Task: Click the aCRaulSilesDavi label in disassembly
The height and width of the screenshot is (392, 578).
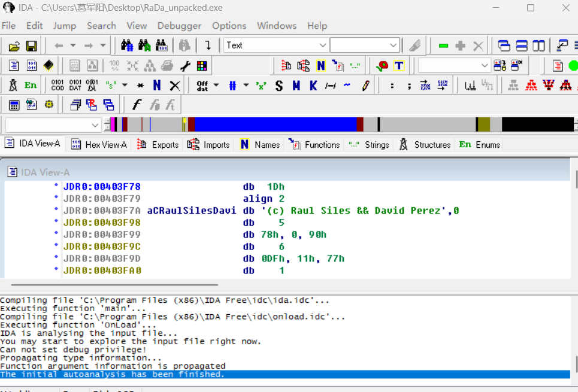Action: (x=191, y=211)
